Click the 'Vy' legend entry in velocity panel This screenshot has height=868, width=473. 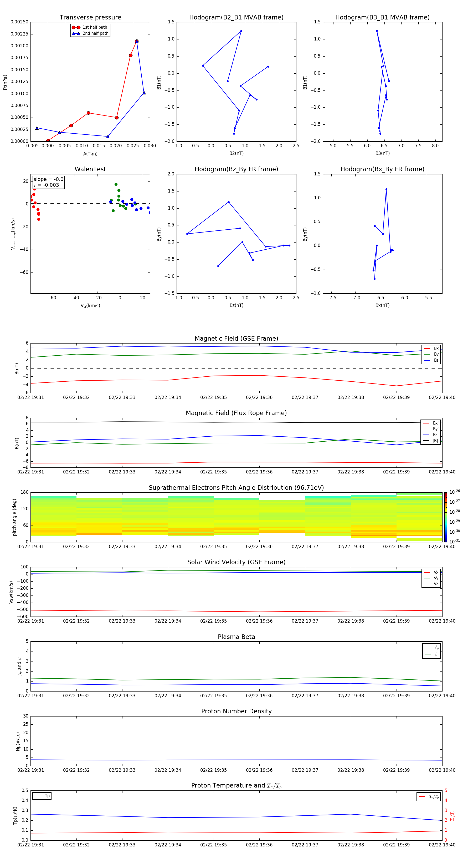click(431, 578)
